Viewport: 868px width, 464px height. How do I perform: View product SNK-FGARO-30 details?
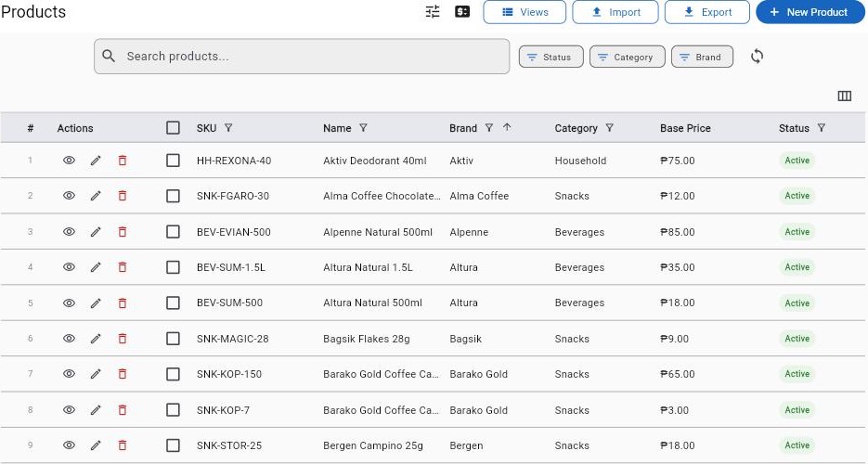click(x=69, y=196)
